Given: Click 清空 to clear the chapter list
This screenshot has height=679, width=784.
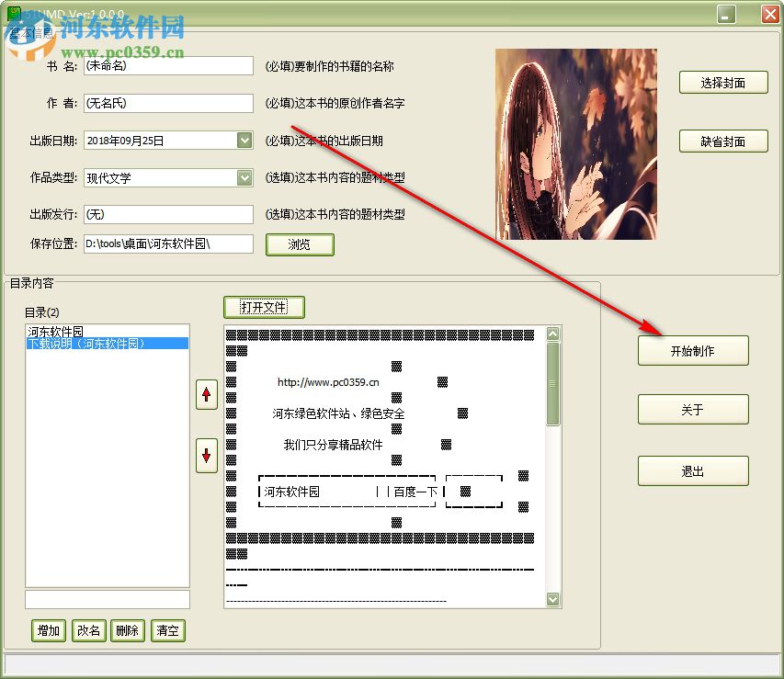Looking at the screenshot, I should click(x=167, y=630).
